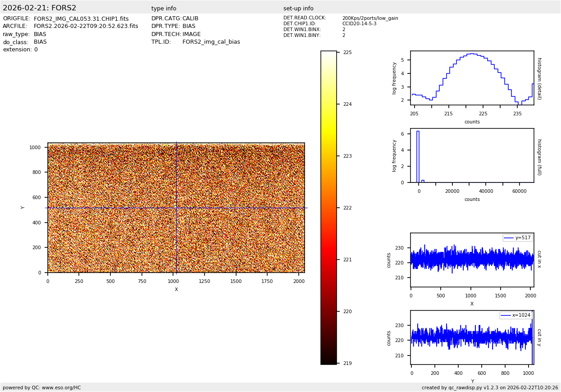
Task: Click the 225 label on the colorbar
Action: pyautogui.click(x=347, y=53)
